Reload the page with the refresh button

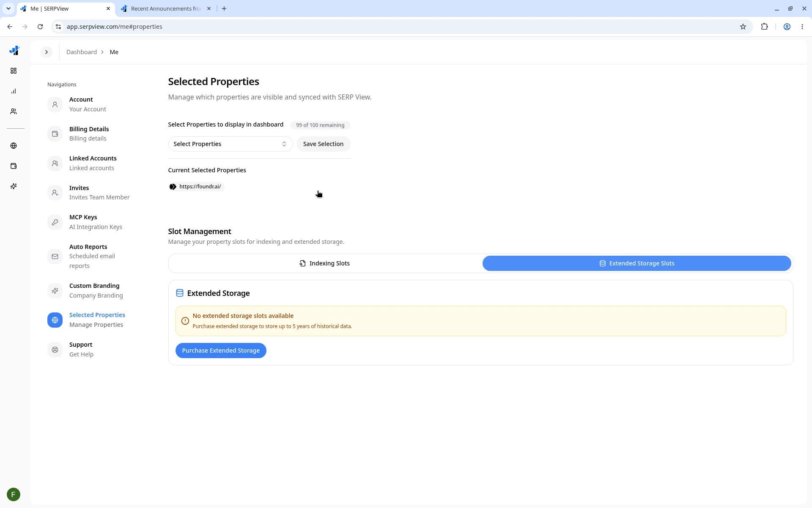(x=40, y=27)
